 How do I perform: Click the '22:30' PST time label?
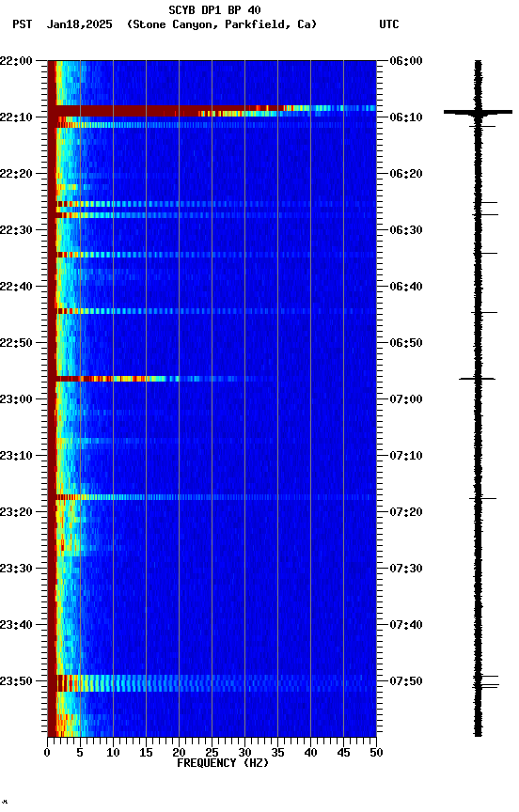click(16, 230)
